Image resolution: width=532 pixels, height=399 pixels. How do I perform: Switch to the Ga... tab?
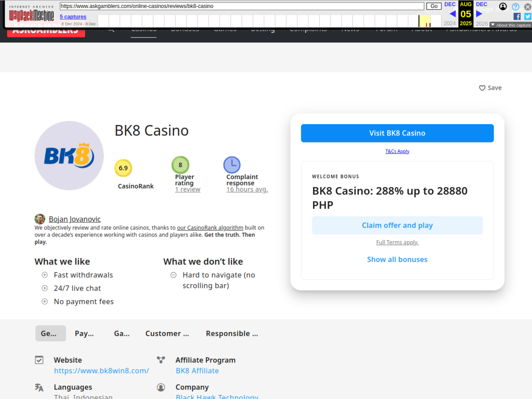pos(122,333)
